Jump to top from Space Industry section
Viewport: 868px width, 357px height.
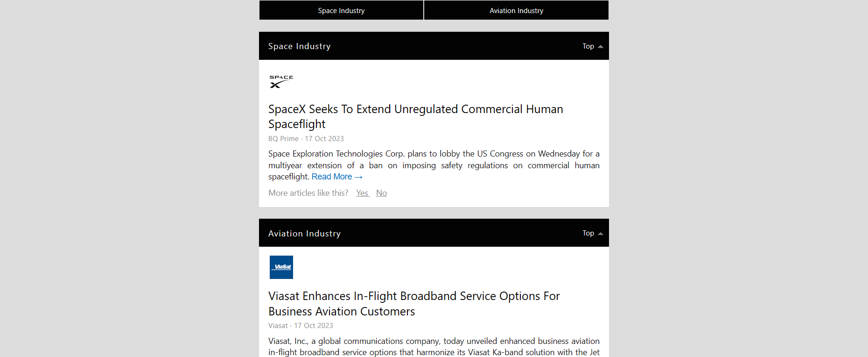coord(592,46)
